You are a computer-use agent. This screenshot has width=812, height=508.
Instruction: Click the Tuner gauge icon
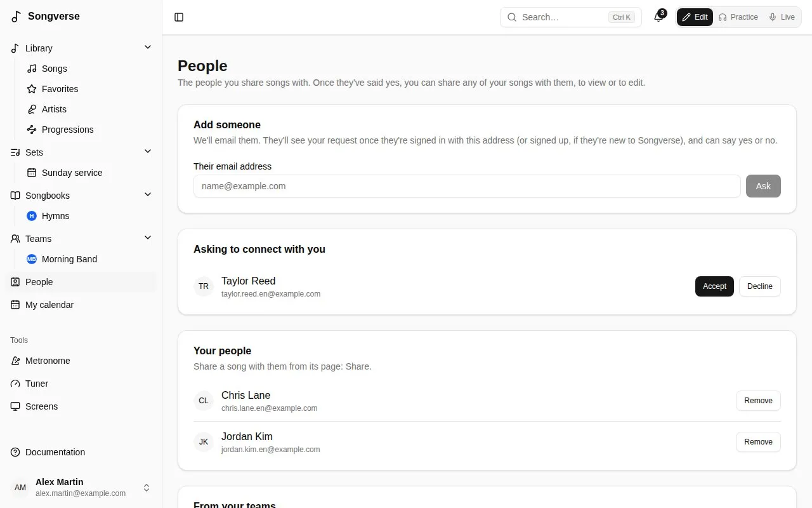pos(15,384)
